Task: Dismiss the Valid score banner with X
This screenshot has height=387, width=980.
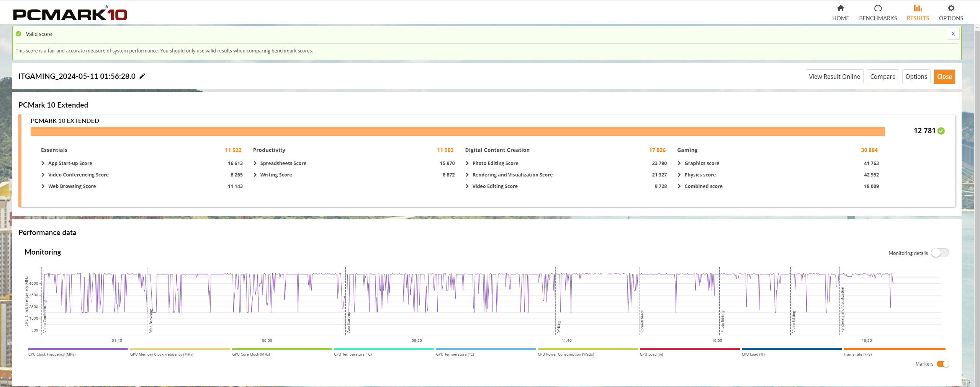Action: (x=953, y=34)
